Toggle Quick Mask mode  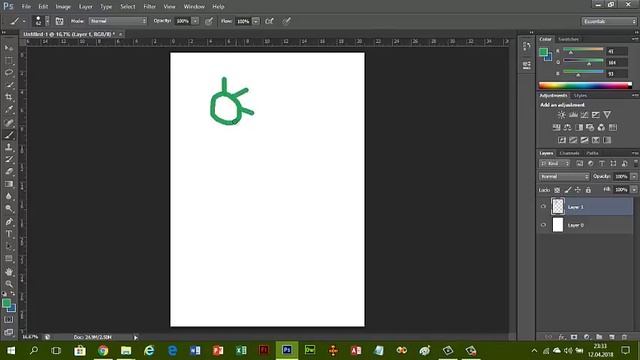[9, 320]
